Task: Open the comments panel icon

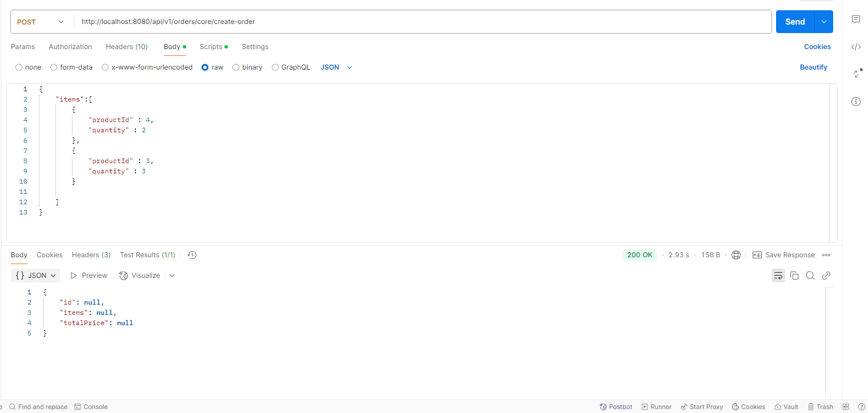Action: click(855, 19)
